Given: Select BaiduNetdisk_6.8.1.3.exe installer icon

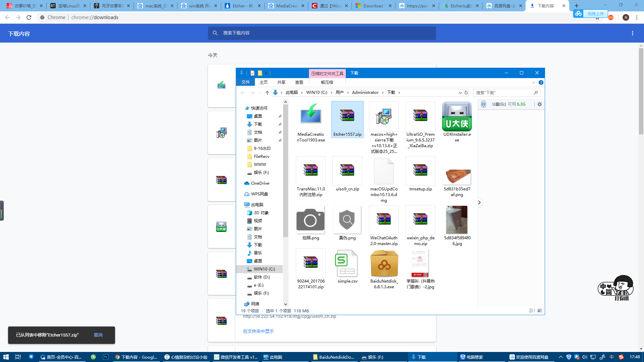Looking at the screenshot, I should (384, 263).
